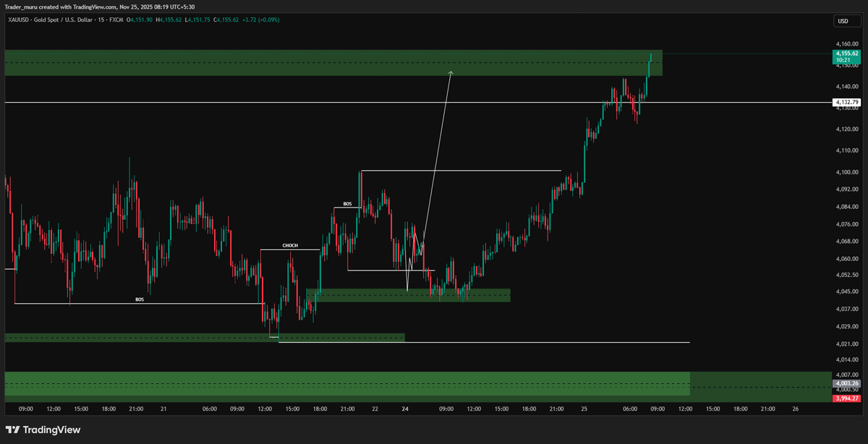868x444 pixels.
Task: Click the 4,068.00 price axis value
Action: 846,242
